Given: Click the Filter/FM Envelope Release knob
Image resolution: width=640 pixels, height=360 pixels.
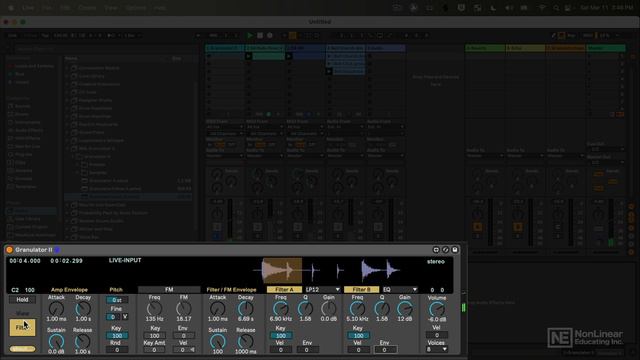Looking at the screenshot, I should pyautogui.click(x=246, y=341).
